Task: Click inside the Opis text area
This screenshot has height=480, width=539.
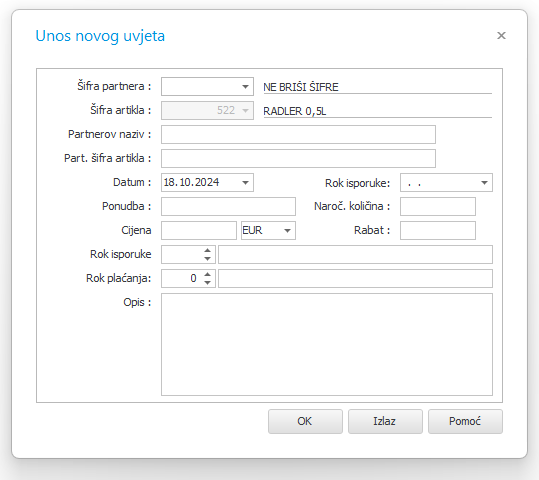Action: pyautogui.click(x=327, y=345)
